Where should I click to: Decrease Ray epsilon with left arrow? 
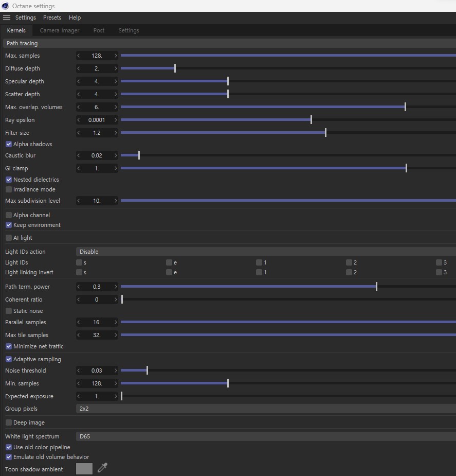pyautogui.click(x=79, y=120)
